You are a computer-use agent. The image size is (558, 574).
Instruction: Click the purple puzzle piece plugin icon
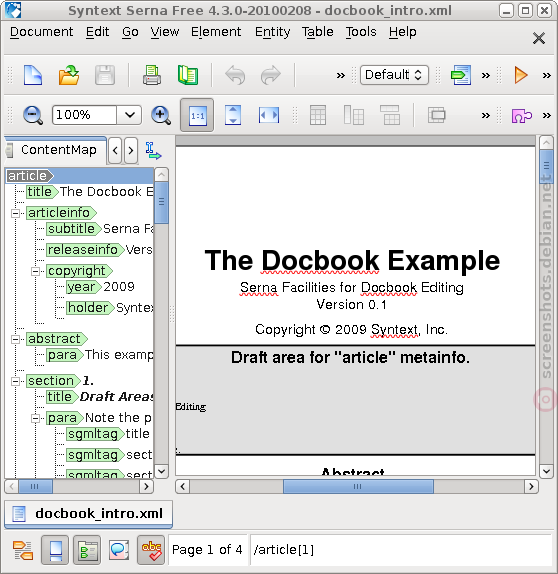pyautogui.click(x=521, y=116)
